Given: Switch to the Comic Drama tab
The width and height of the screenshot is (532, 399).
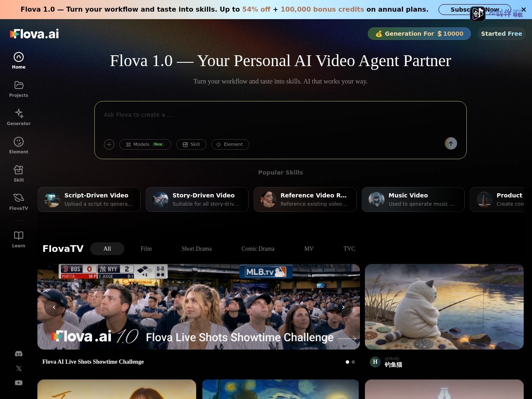Looking at the screenshot, I should tap(258, 249).
